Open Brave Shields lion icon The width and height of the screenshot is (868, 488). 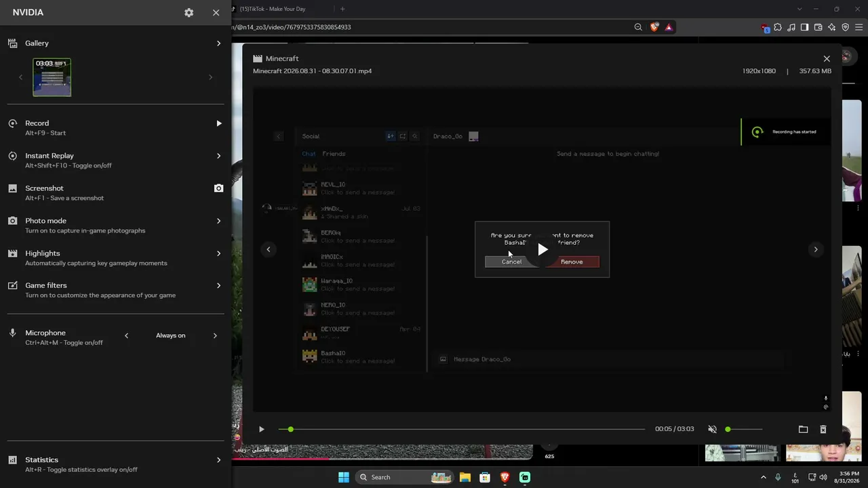tap(654, 27)
